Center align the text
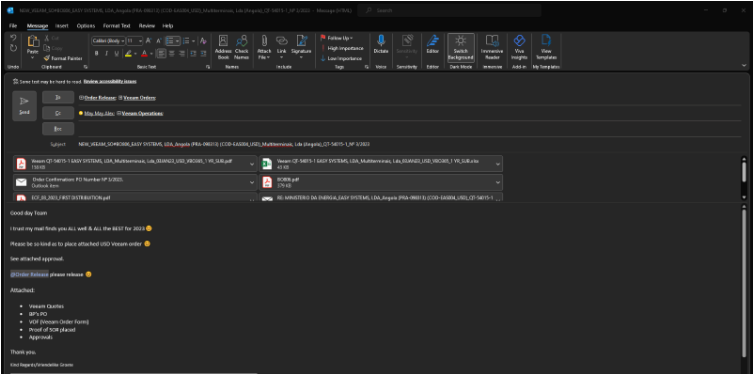 (172, 53)
